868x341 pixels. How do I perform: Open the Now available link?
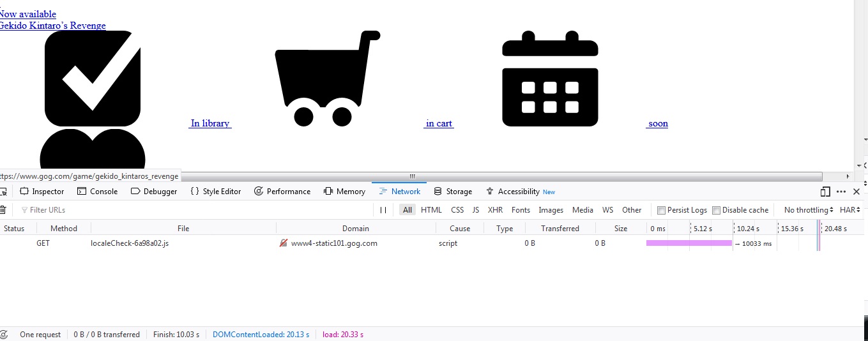tap(27, 14)
